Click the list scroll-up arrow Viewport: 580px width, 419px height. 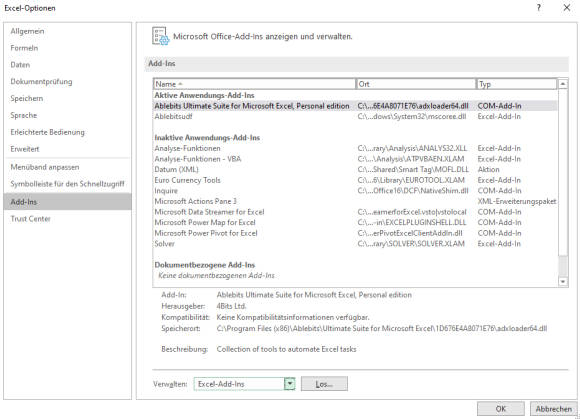coord(563,84)
